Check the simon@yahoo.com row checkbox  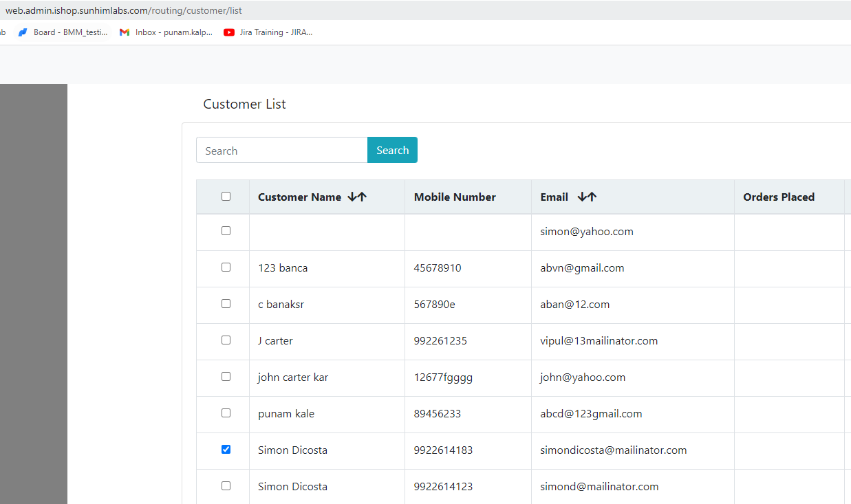coord(226,231)
